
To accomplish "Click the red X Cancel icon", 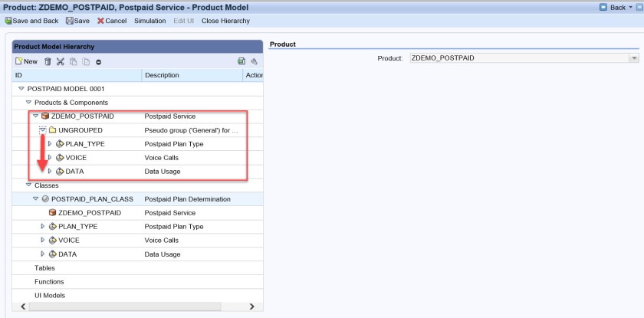I will 100,21.
